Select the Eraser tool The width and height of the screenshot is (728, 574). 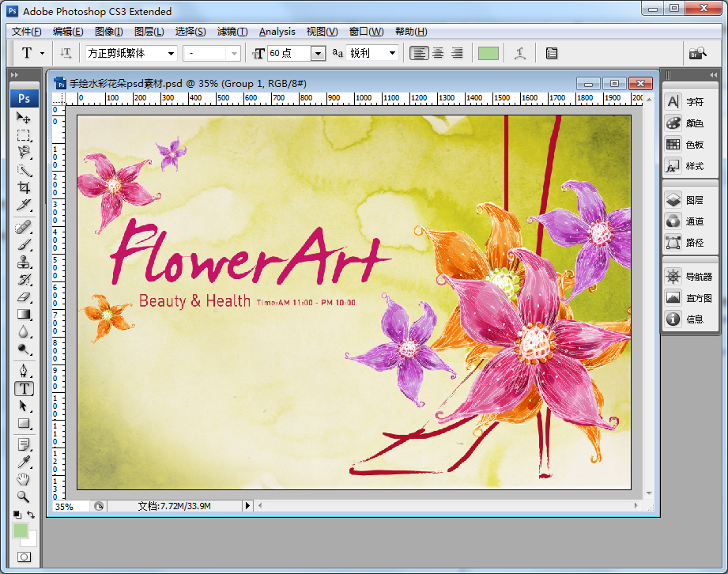tap(24, 296)
